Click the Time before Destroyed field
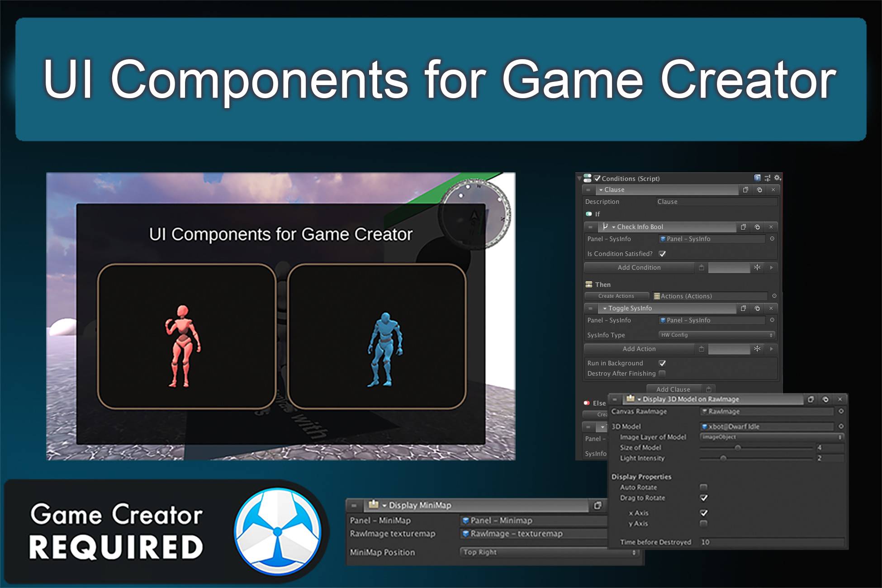 pos(772,542)
